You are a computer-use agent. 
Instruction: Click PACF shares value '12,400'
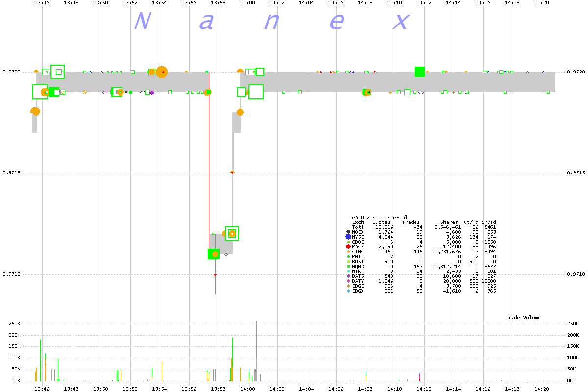tap(451, 246)
